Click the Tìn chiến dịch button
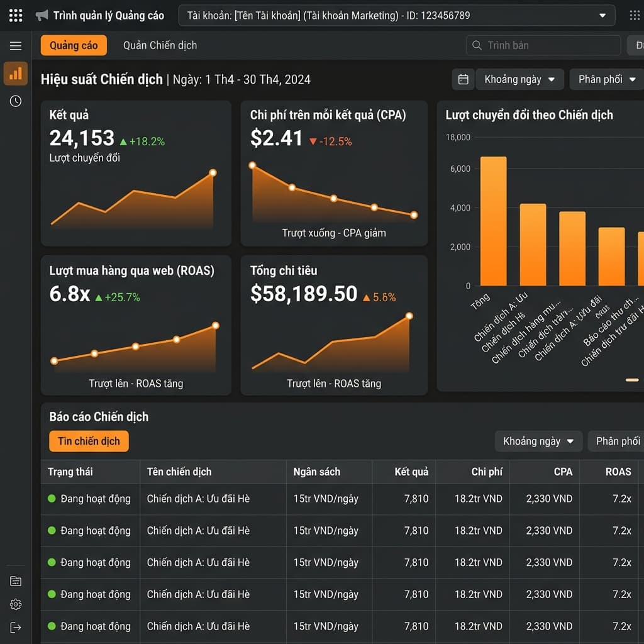Viewport: 644px width, 644px height. [89, 441]
